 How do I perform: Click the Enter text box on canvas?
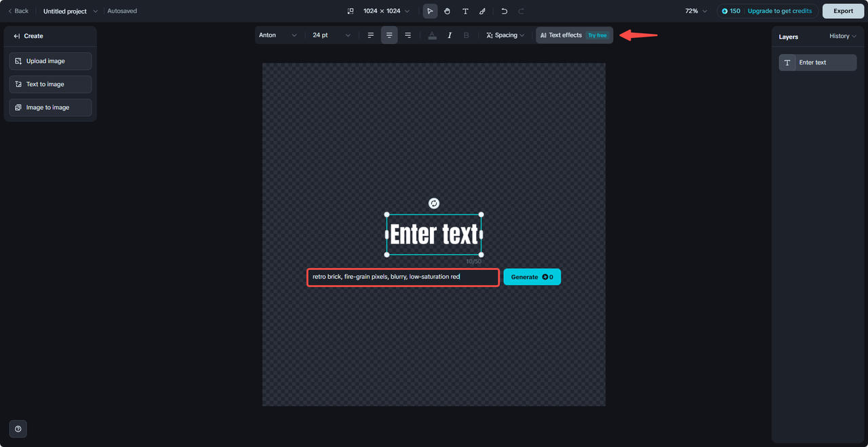click(434, 235)
